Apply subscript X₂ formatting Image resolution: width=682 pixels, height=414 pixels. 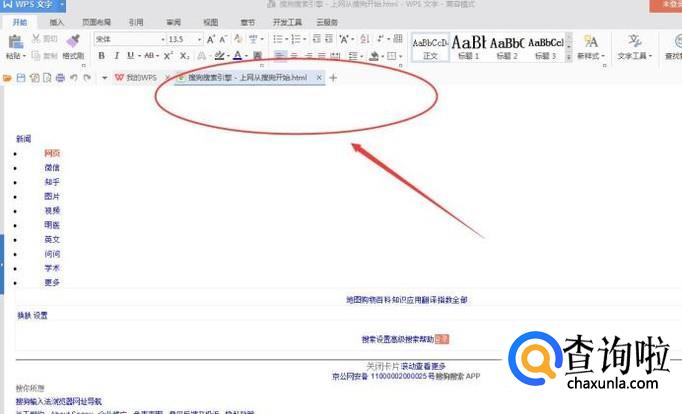click(x=184, y=56)
